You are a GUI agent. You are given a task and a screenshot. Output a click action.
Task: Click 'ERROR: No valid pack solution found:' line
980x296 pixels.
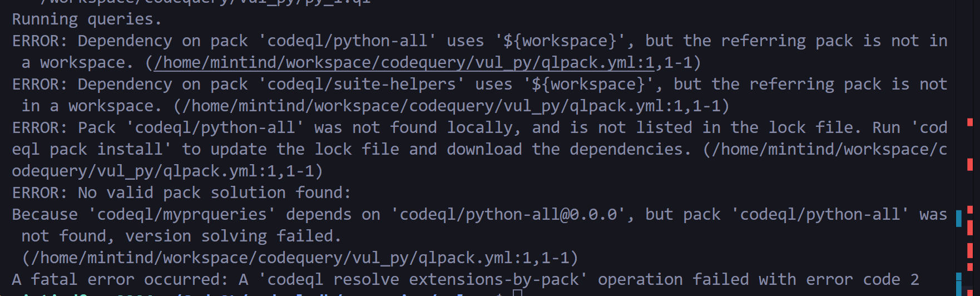click(x=182, y=193)
